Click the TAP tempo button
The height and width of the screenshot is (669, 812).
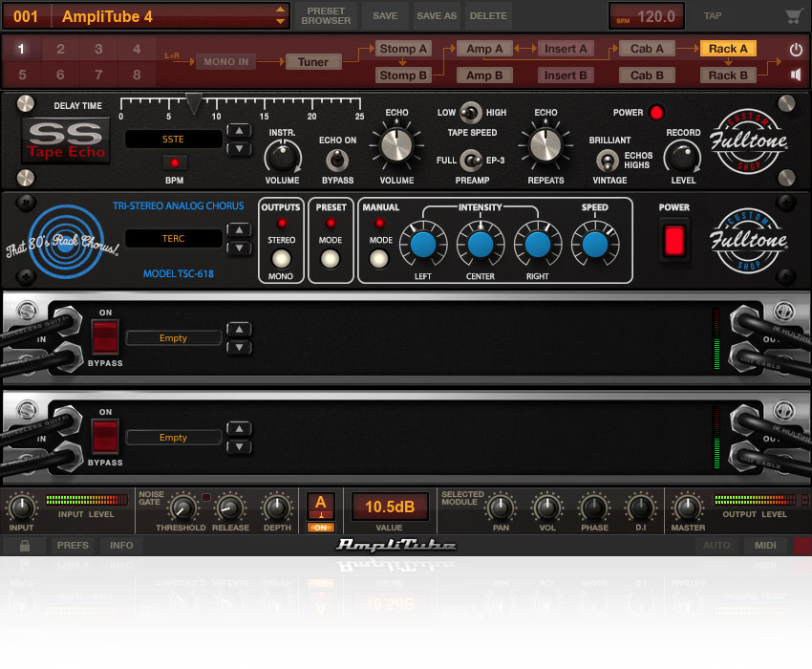713,16
